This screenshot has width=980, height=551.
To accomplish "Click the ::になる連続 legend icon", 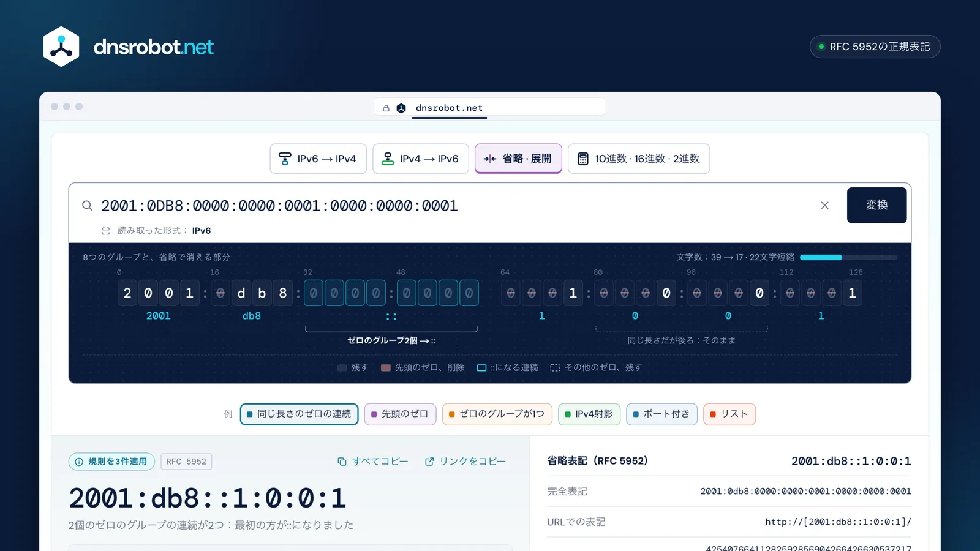I will coord(481,368).
